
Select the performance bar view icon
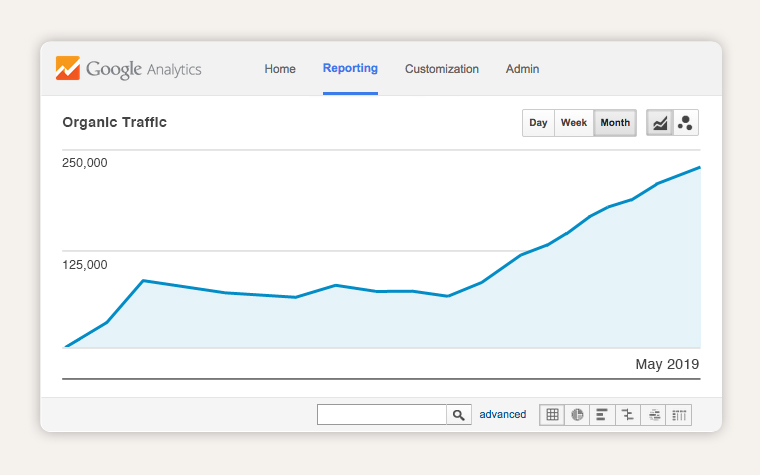(602, 415)
